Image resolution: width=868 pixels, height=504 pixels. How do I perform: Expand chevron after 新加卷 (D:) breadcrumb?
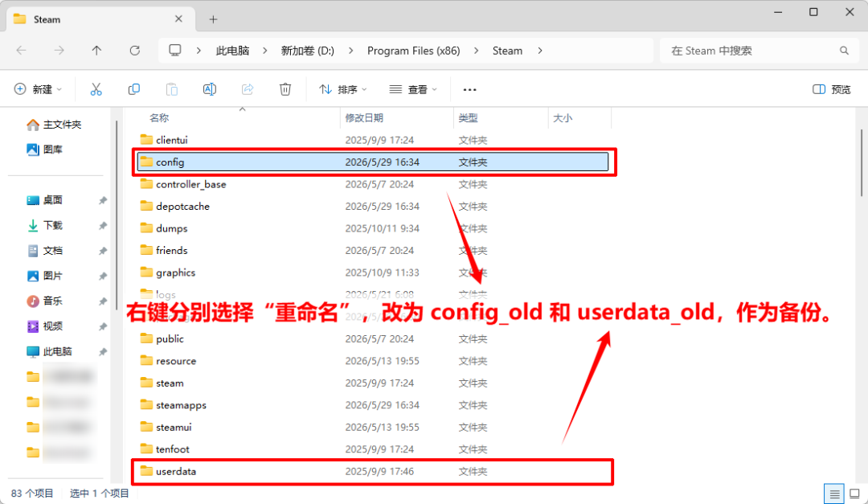[351, 51]
